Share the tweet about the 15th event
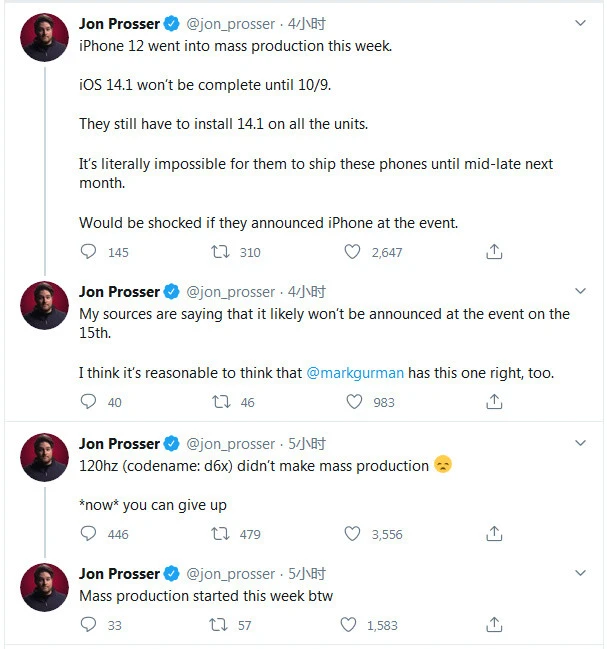This screenshot has width=607, height=649. point(494,402)
